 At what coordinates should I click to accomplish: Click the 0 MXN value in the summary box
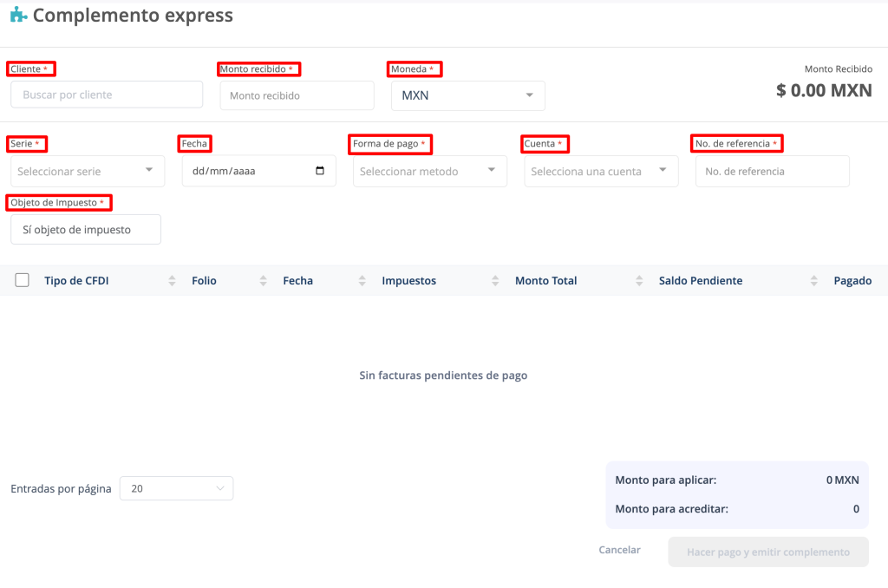pyautogui.click(x=842, y=480)
